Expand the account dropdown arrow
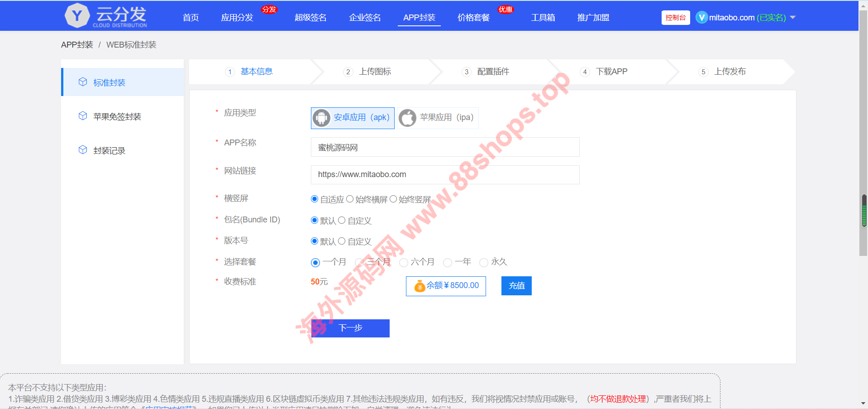Image resolution: width=868 pixels, height=409 pixels. coord(792,18)
